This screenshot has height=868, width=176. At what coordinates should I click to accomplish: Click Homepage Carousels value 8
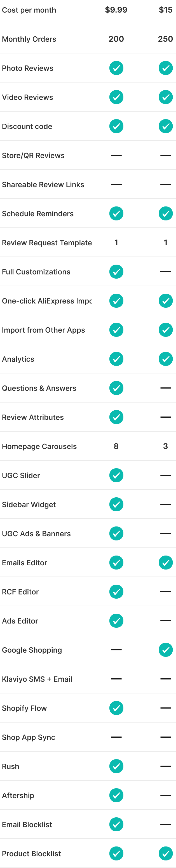click(x=116, y=446)
